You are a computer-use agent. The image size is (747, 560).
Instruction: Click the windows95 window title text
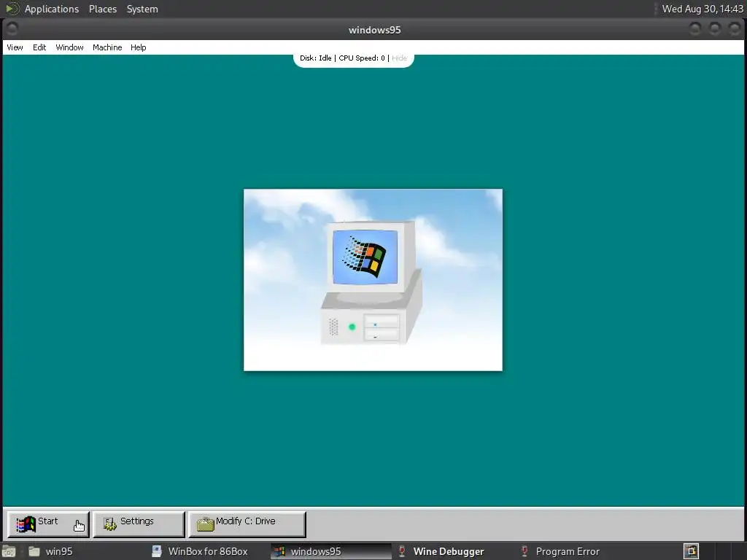[x=374, y=30]
